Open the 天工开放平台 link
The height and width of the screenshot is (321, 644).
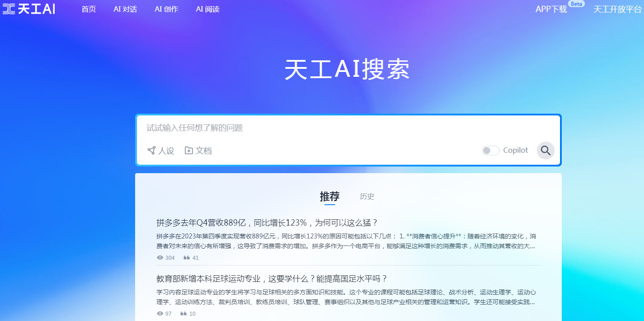point(618,9)
